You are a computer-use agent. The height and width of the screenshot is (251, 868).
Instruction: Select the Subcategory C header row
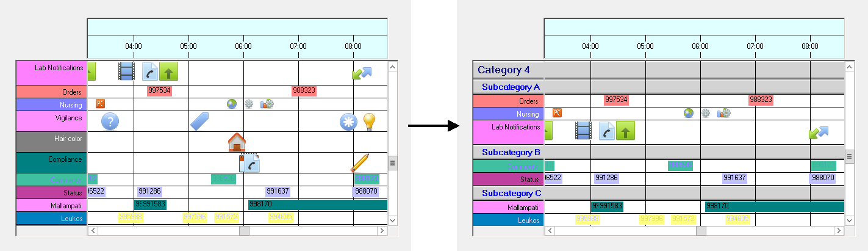click(511, 193)
